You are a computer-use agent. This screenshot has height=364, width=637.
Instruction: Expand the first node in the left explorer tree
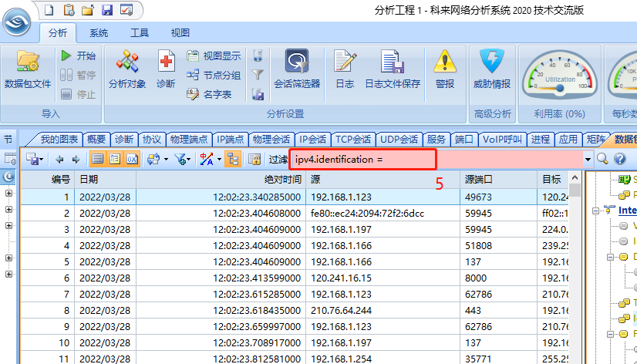click(9, 193)
